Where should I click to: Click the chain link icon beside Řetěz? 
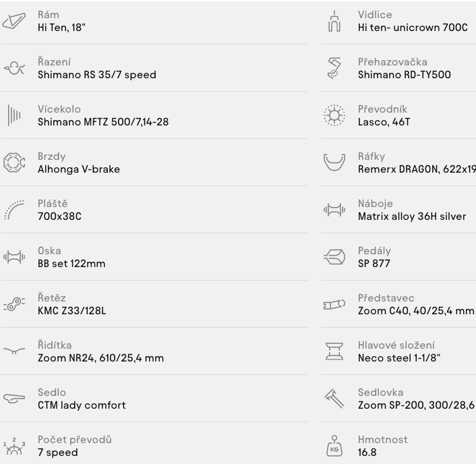14,304
